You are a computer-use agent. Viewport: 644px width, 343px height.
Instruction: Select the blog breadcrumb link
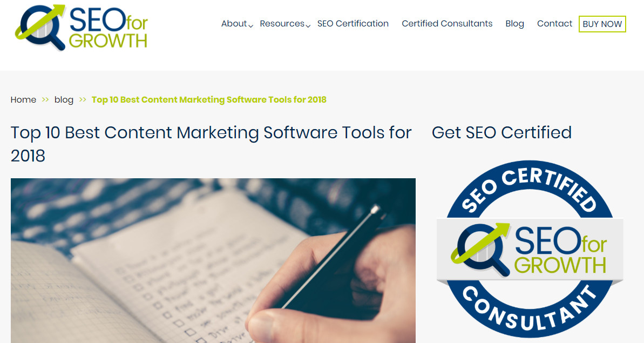pos(64,100)
